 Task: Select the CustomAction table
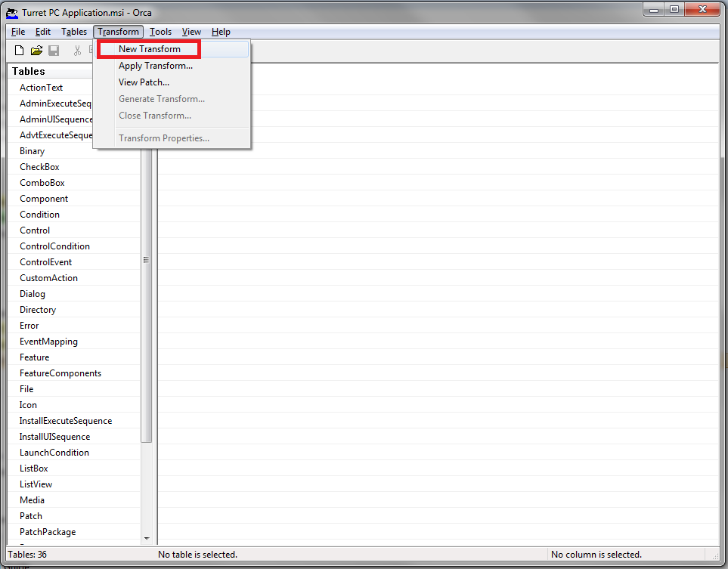click(x=48, y=278)
